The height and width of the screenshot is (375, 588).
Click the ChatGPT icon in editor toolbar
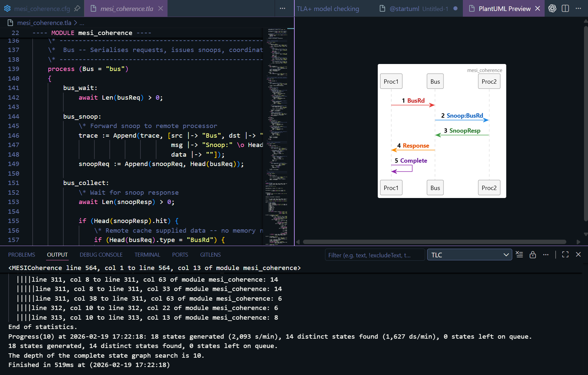click(552, 9)
